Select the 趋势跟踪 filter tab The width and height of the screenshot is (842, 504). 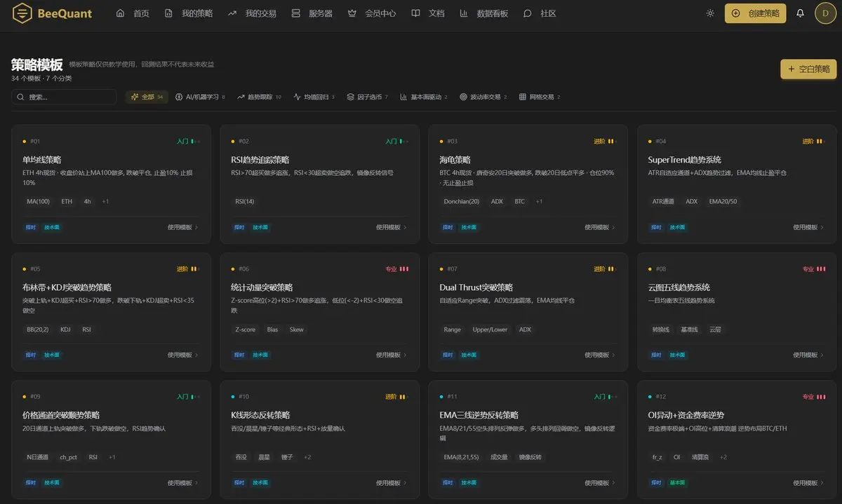pyautogui.click(x=259, y=97)
